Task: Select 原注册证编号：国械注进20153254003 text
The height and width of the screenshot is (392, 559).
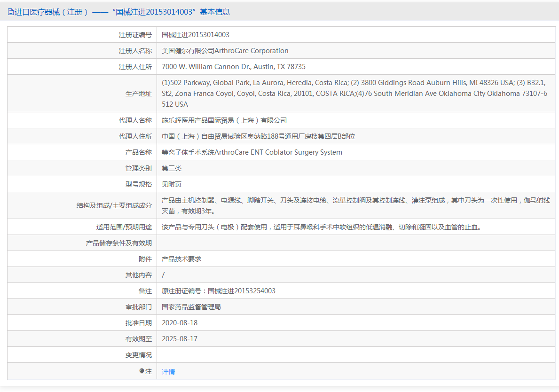Action: point(219,291)
